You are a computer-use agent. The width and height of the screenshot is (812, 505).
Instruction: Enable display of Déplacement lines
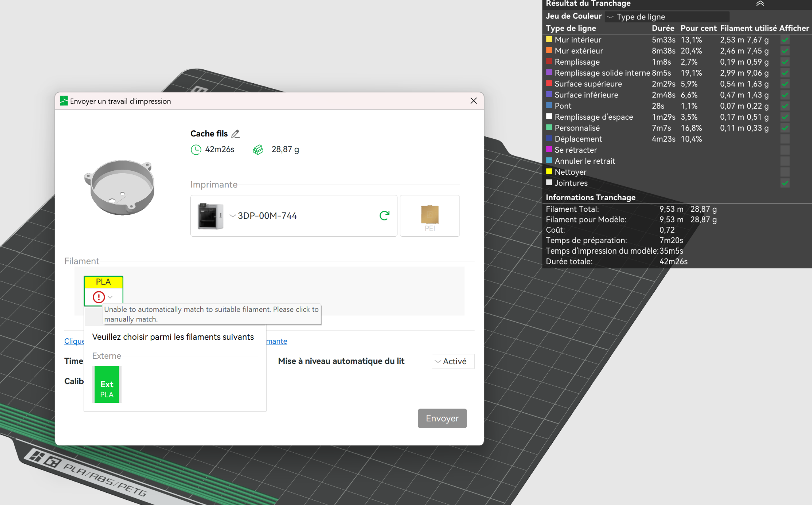tap(785, 139)
